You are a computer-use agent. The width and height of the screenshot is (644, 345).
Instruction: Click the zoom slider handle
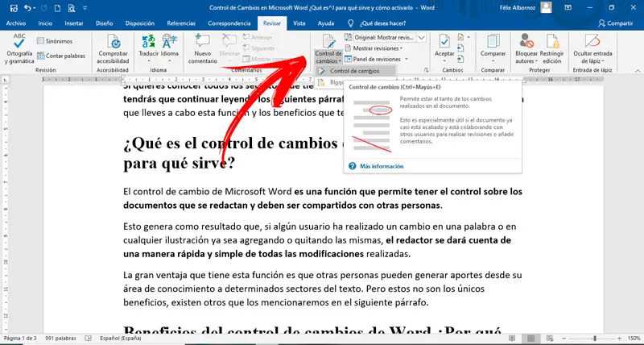pos(594,338)
